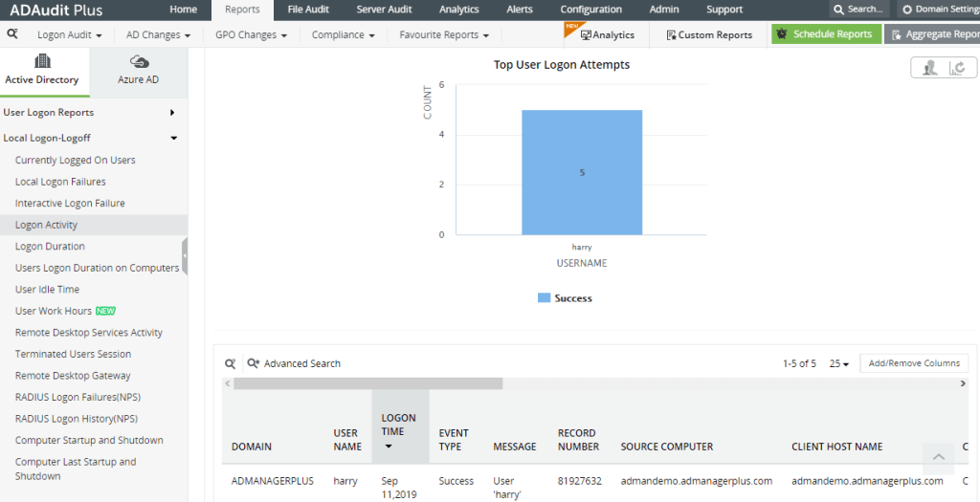Select the blue harry bar in chart
980x502 pixels.
point(581,172)
